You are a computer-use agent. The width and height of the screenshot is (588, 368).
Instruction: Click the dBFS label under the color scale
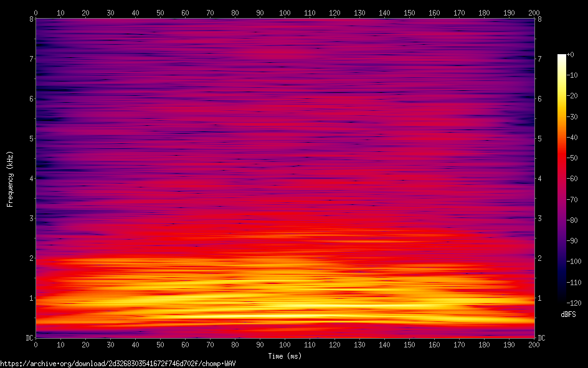pyautogui.click(x=570, y=315)
